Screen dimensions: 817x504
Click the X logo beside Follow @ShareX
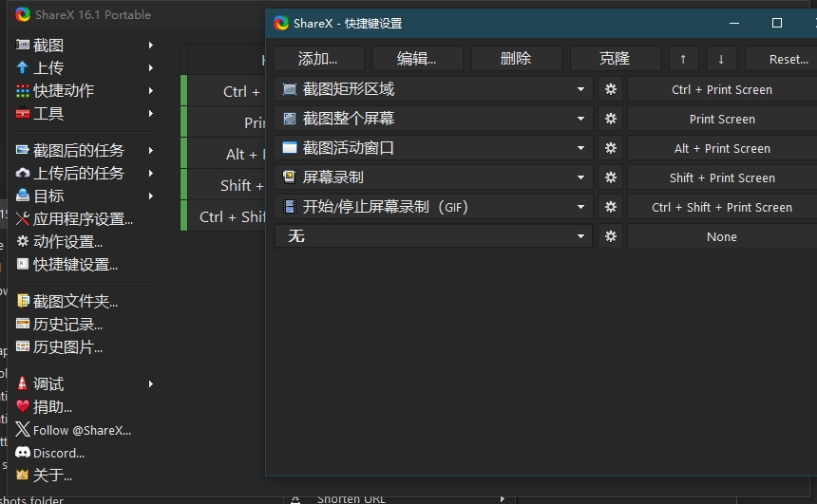point(23,430)
